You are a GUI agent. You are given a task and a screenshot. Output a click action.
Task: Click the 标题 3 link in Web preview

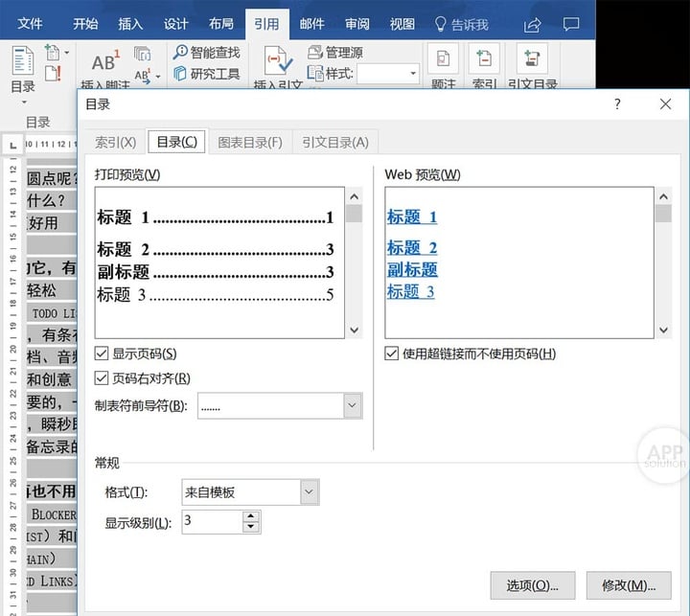pos(410,292)
